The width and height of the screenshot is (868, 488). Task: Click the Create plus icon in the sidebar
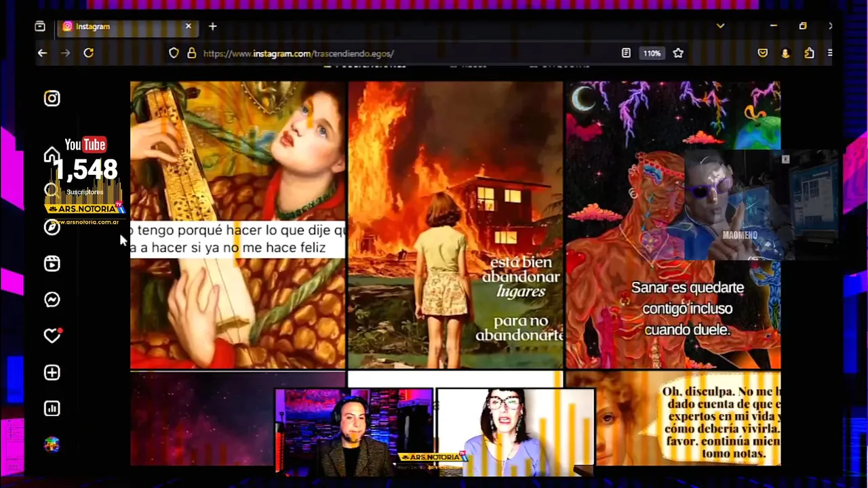click(x=52, y=372)
